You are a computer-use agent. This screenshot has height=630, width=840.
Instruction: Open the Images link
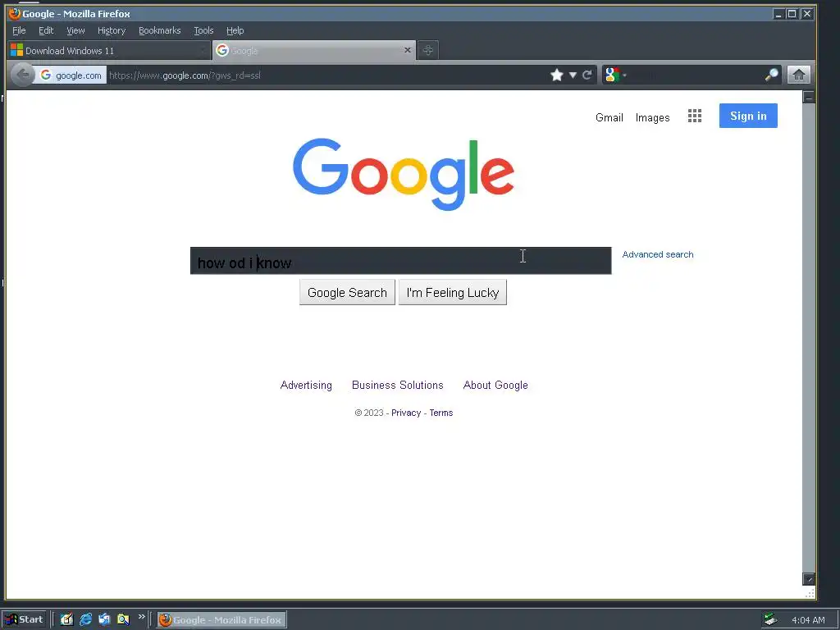click(x=652, y=118)
